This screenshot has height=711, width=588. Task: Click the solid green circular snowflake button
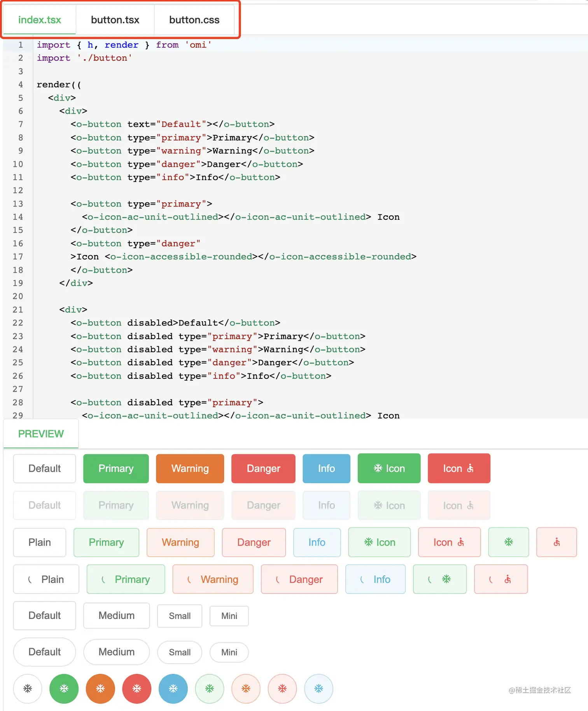click(x=64, y=689)
